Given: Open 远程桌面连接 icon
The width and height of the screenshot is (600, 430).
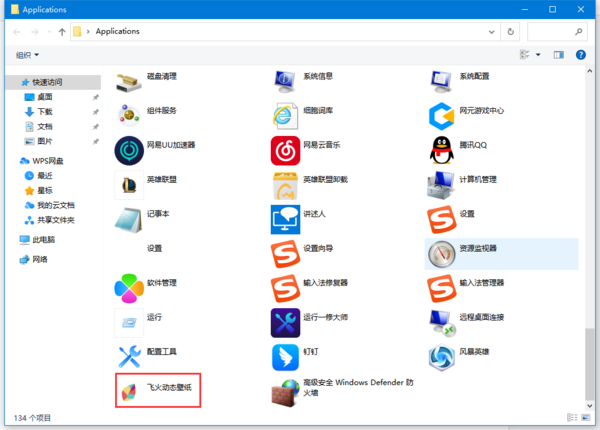Looking at the screenshot, I should (442, 323).
